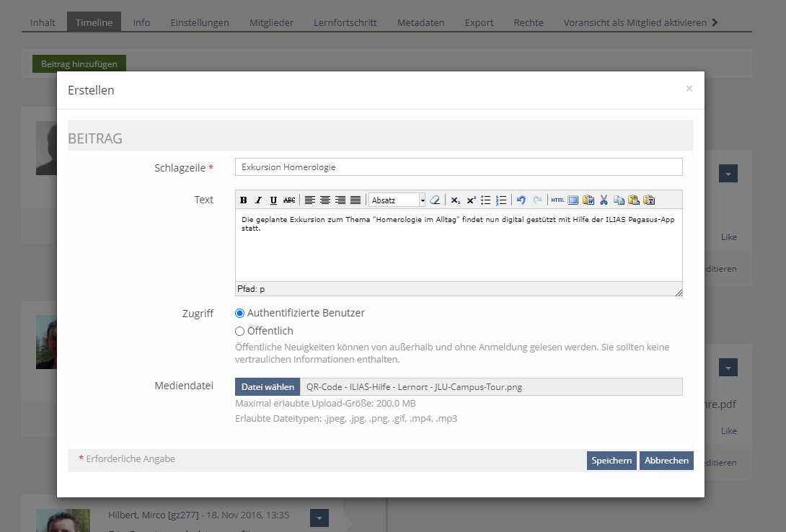
Task: Show more tabs via the right chevron
Action: coord(715,22)
